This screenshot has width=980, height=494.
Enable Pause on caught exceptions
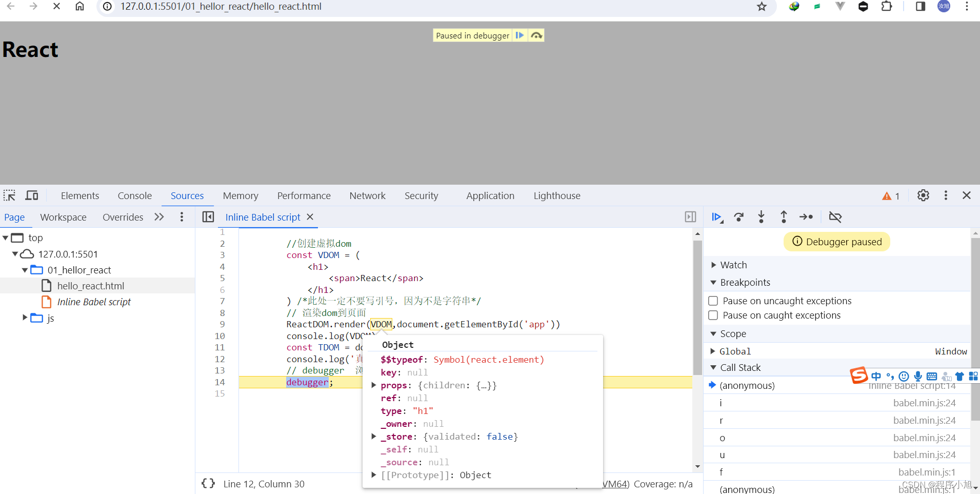pos(713,315)
